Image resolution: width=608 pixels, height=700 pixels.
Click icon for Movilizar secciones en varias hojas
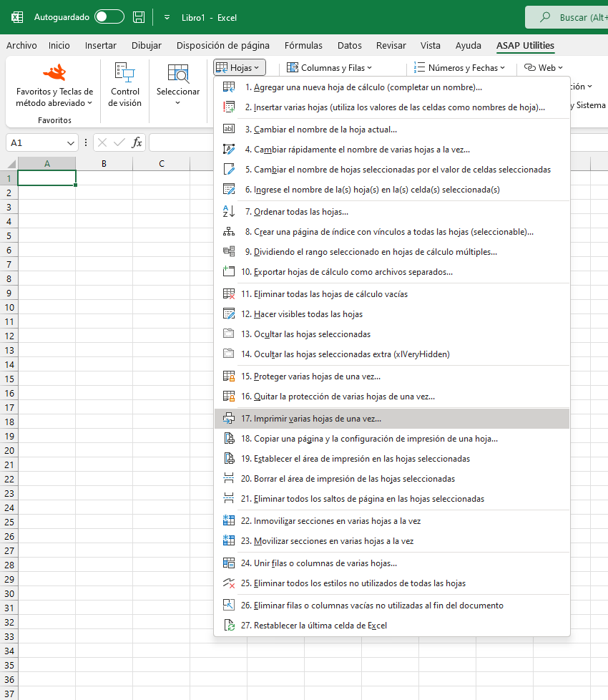229,541
